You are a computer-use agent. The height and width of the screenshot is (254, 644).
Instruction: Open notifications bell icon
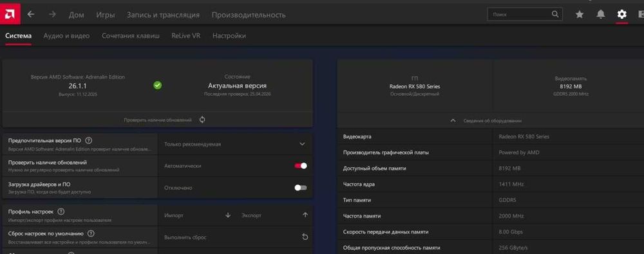tap(601, 14)
